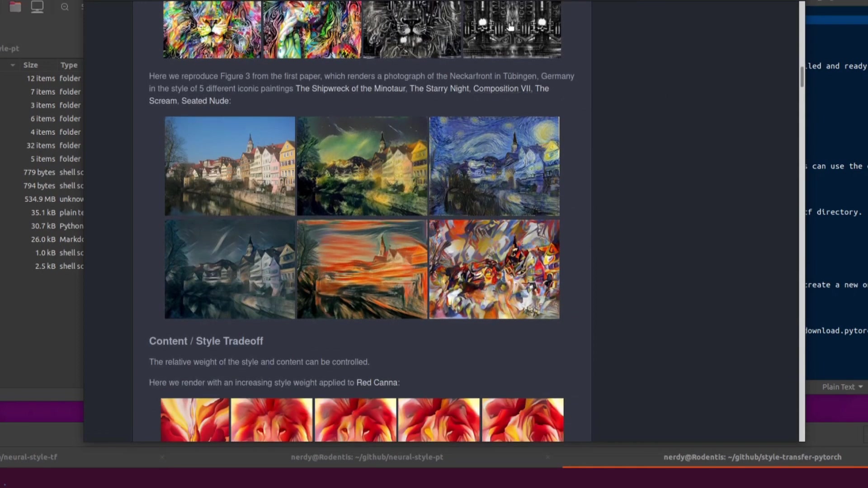Switch to the style-transfer-pytorch terminal tab
Image resolution: width=868 pixels, height=488 pixels.
pyautogui.click(x=752, y=457)
